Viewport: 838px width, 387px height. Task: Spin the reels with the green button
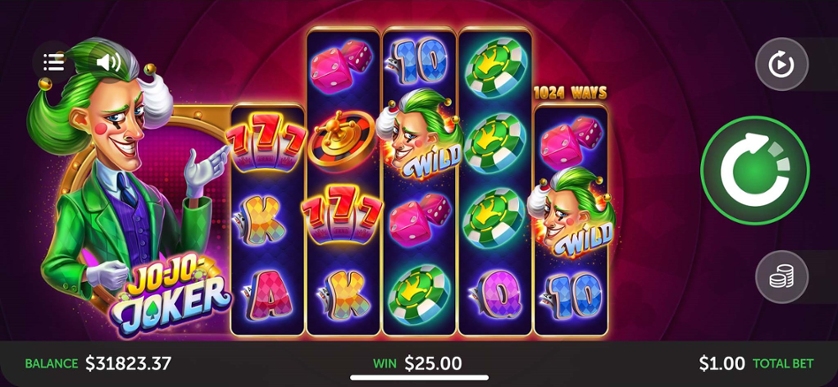pyautogui.click(x=755, y=171)
